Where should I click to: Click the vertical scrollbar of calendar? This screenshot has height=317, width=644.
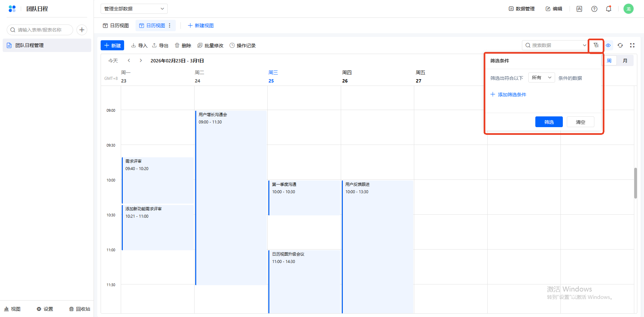[x=635, y=183]
